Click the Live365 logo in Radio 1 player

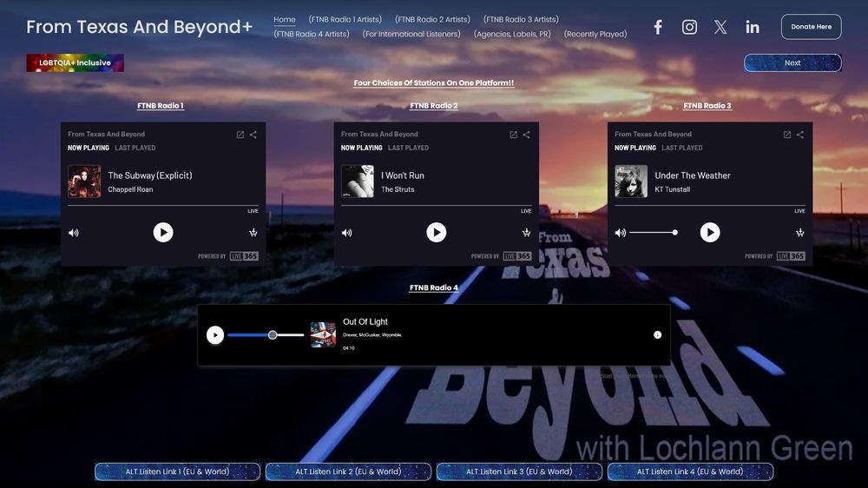(244, 256)
